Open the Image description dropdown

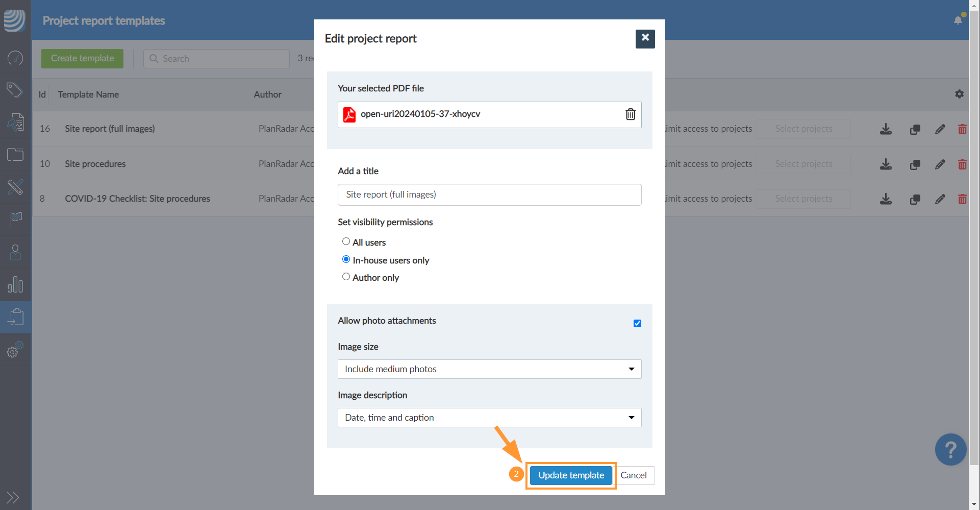point(489,418)
